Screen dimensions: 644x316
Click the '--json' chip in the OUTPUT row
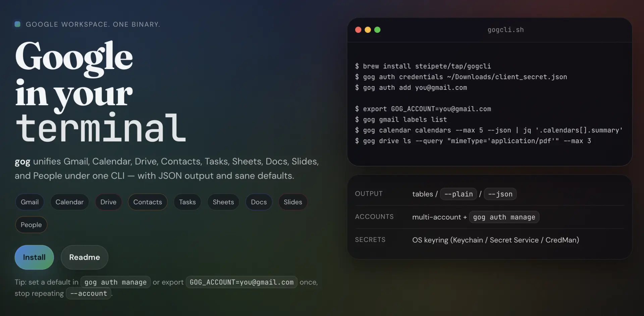click(500, 194)
